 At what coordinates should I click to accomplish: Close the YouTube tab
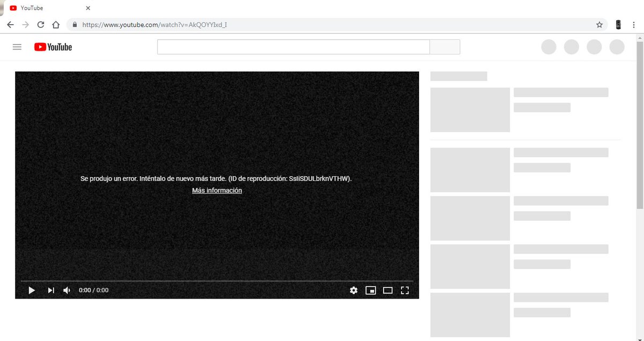88,8
